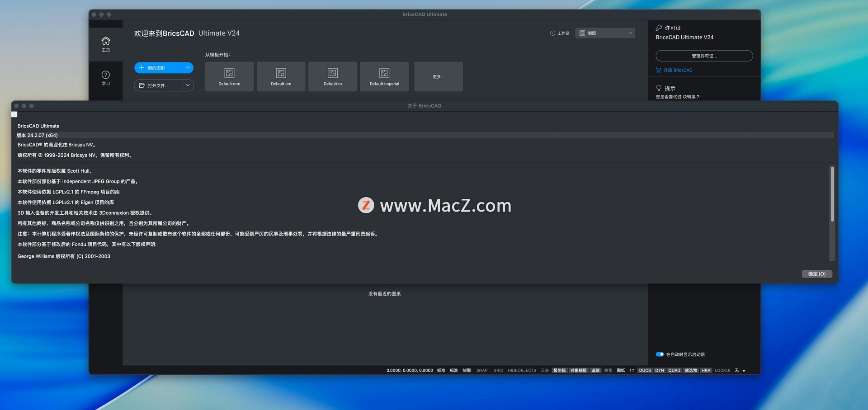Expand the 打开文件 dropdown arrow
This screenshot has height=410, width=868.
pyautogui.click(x=188, y=85)
